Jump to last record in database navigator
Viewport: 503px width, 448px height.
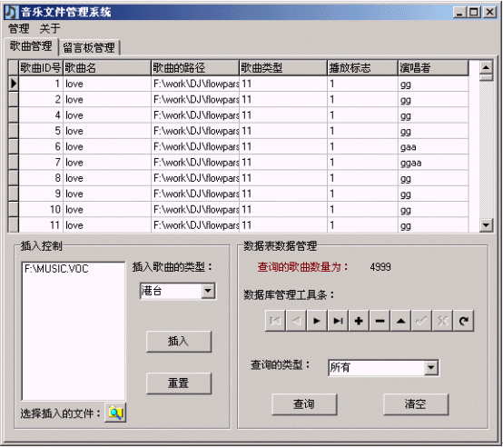pos(338,321)
